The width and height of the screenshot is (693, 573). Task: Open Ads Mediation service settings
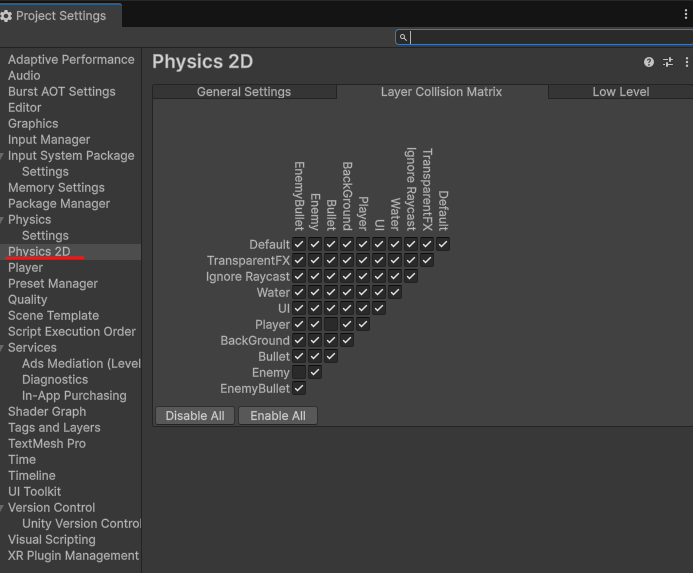(x=81, y=364)
